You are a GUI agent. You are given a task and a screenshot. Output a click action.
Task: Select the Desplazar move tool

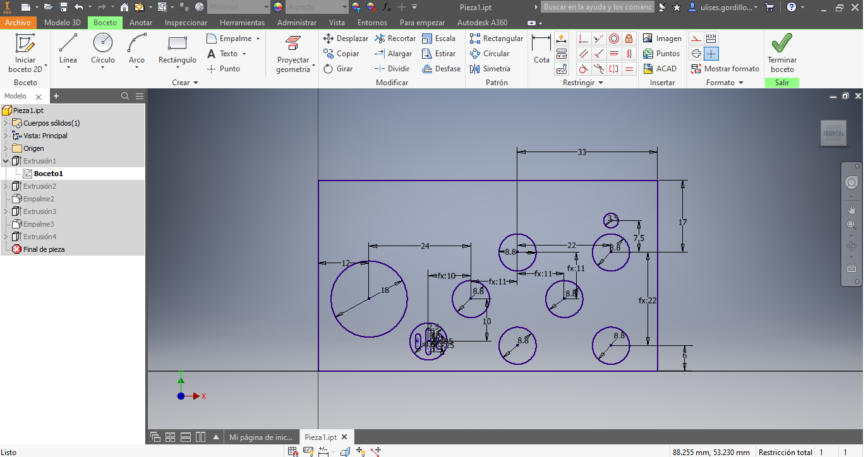click(x=346, y=39)
